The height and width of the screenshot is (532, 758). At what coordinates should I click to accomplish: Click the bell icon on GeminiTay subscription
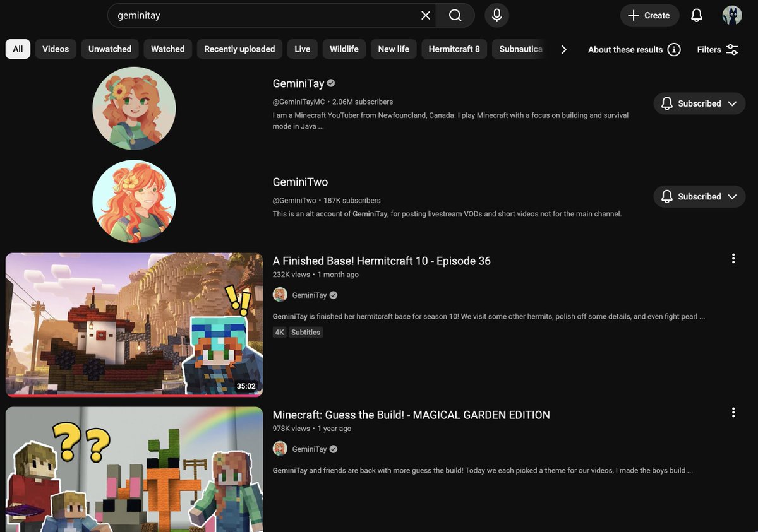pyautogui.click(x=666, y=103)
